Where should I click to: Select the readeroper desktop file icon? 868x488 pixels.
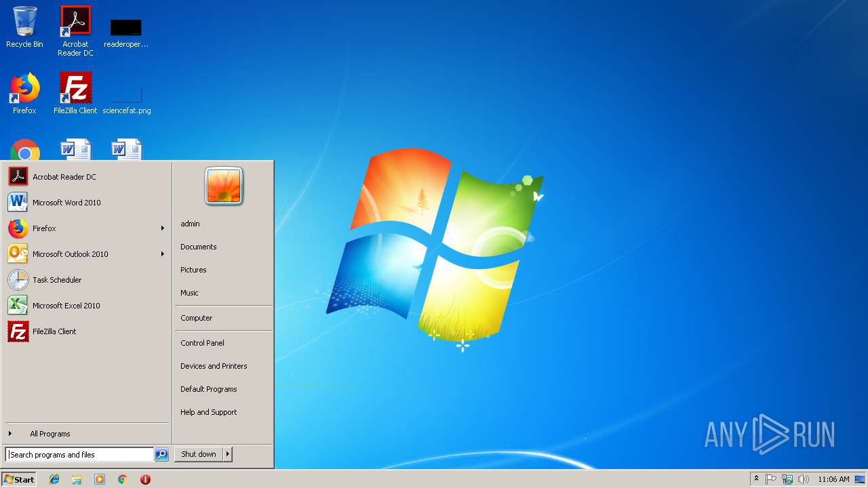point(126,33)
